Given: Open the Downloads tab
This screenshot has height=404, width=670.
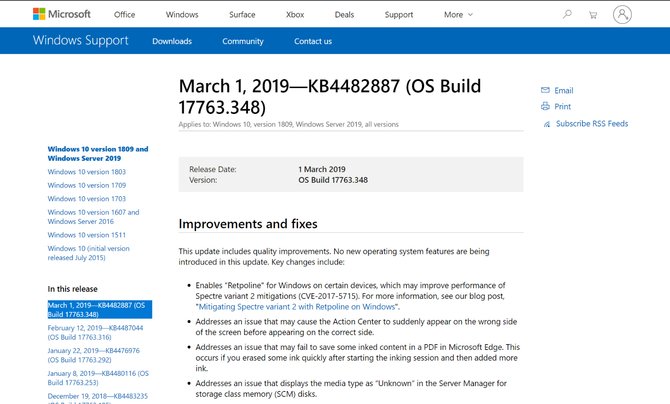Looking at the screenshot, I should click(x=172, y=41).
